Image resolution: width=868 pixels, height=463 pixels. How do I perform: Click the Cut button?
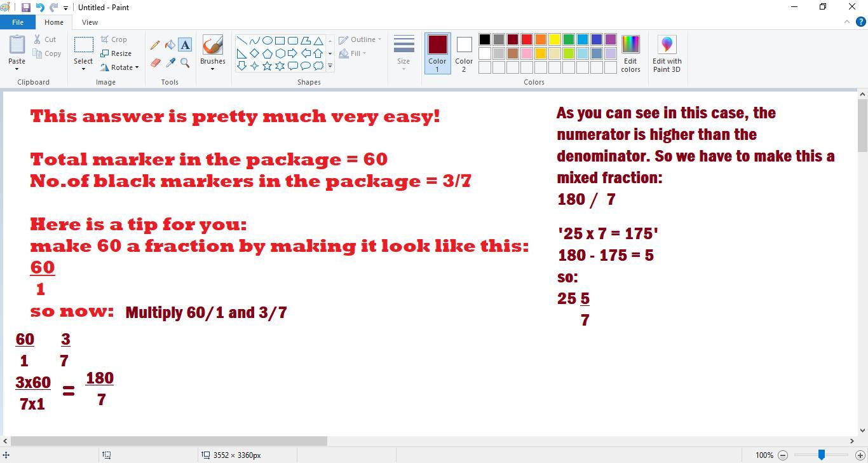45,39
